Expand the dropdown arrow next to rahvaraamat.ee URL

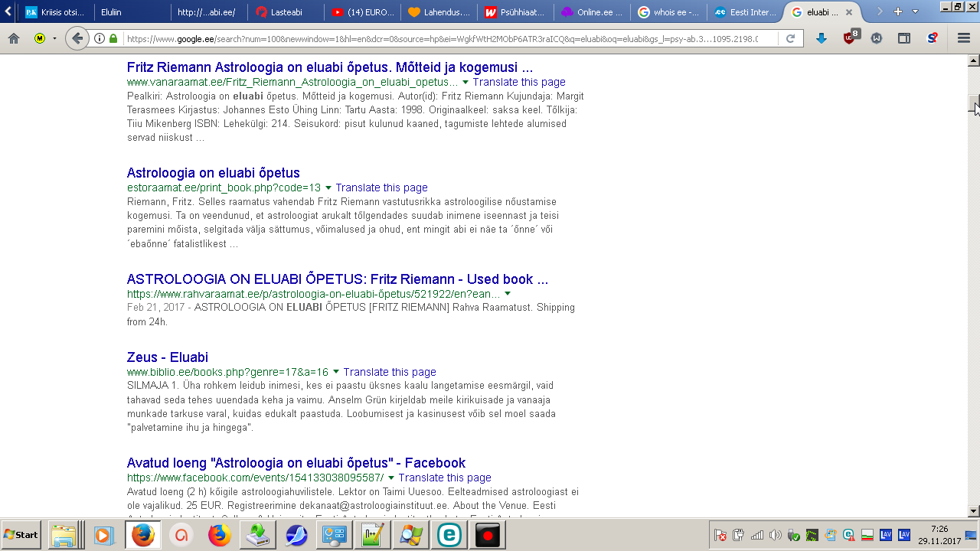[x=508, y=294]
